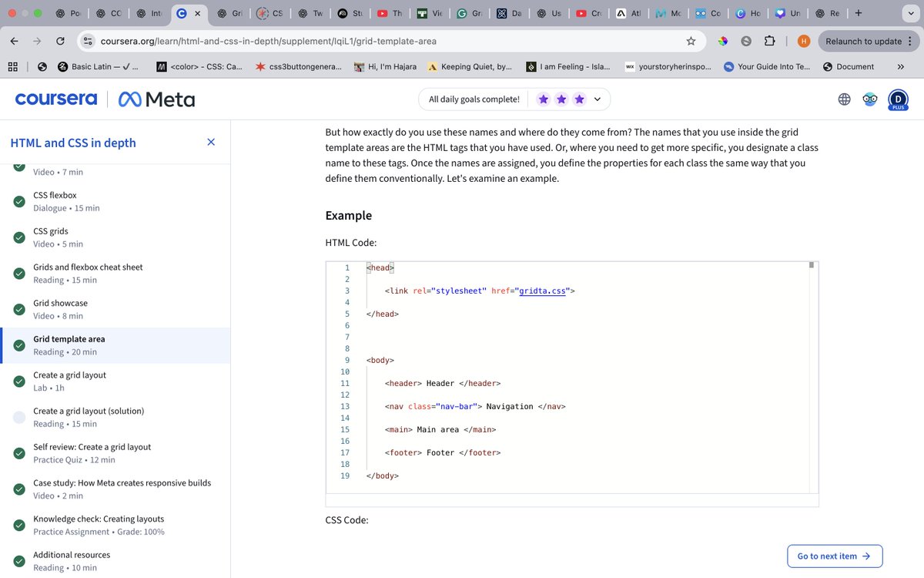Click the unchecked circle beside 'Create a grid layout (solution)'
This screenshot has width=924, height=578.
point(19,417)
